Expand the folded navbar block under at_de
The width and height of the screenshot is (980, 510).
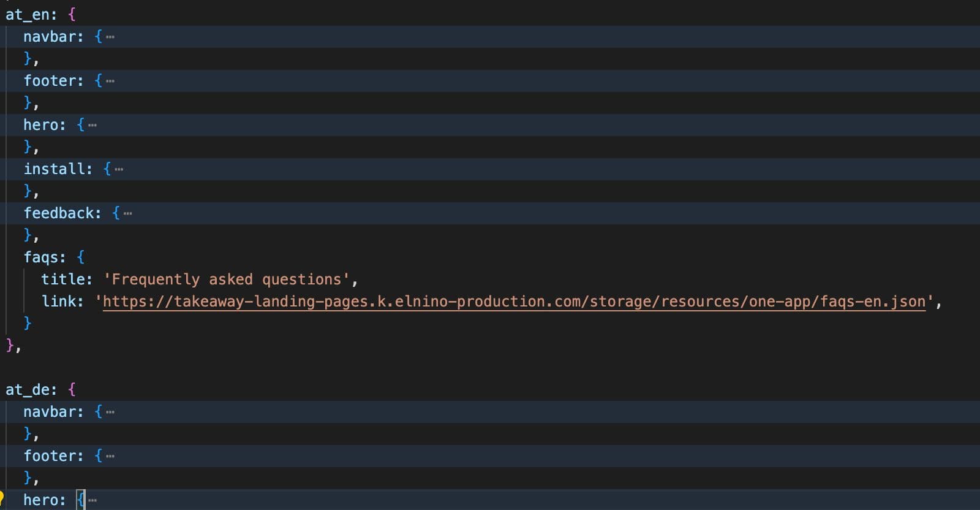tap(110, 412)
